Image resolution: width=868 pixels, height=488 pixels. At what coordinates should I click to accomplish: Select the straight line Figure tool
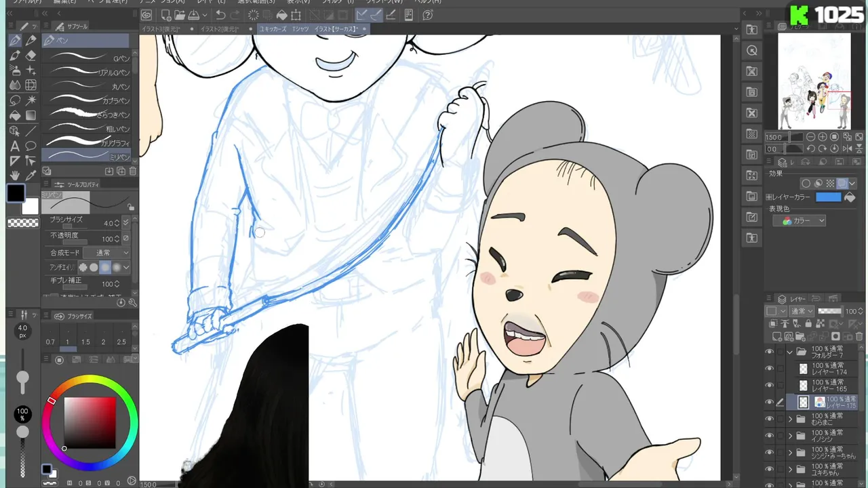[x=31, y=131]
